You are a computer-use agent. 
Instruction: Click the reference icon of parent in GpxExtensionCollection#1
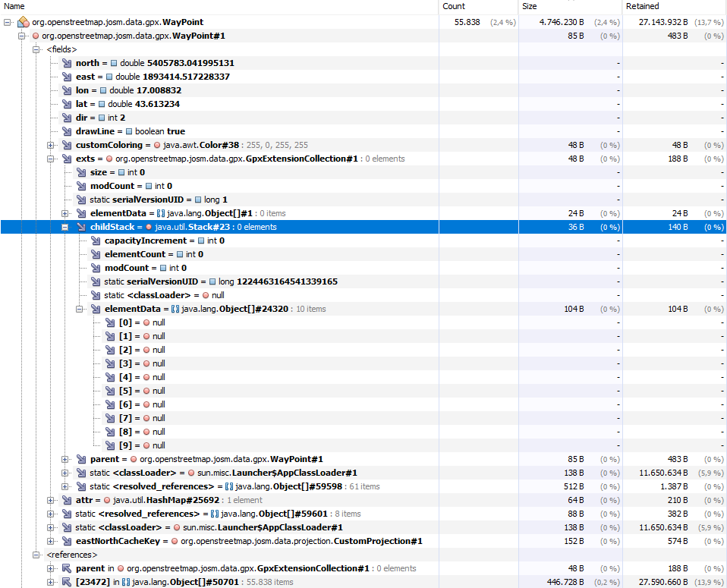point(67,569)
